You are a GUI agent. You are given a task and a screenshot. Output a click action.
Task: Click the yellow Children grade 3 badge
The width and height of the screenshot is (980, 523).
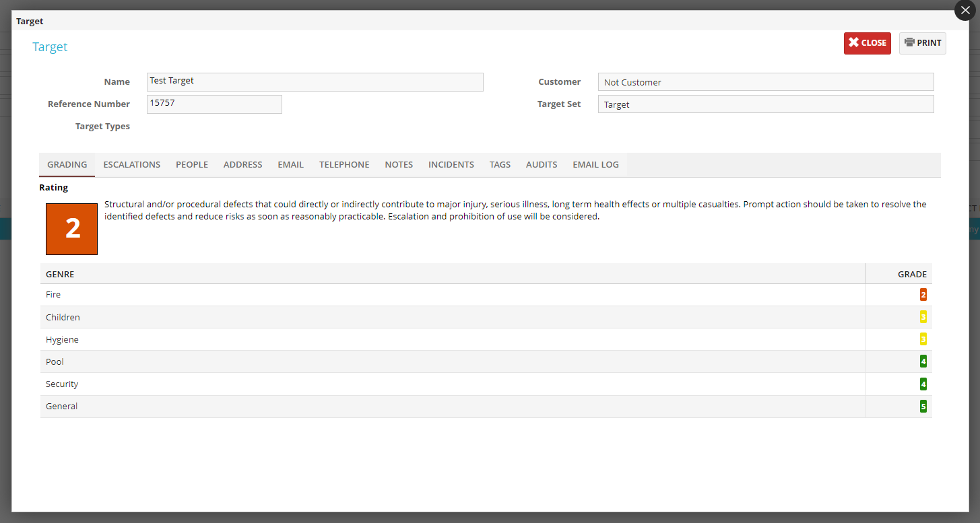coord(923,317)
